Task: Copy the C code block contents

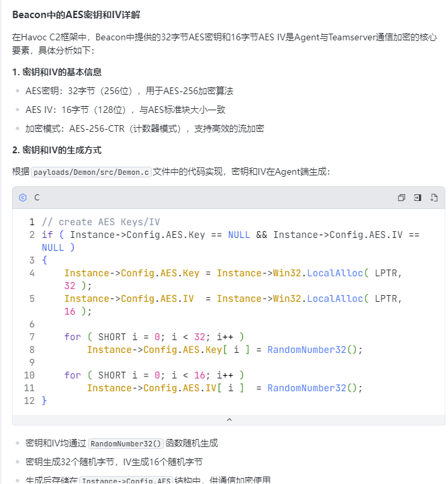Action: pos(401,198)
